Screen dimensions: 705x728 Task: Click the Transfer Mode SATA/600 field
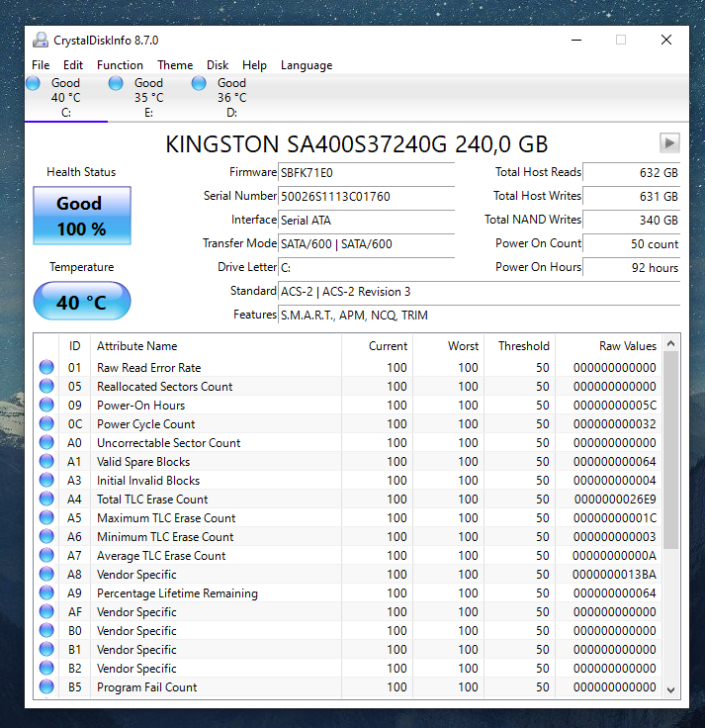coord(366,243)
